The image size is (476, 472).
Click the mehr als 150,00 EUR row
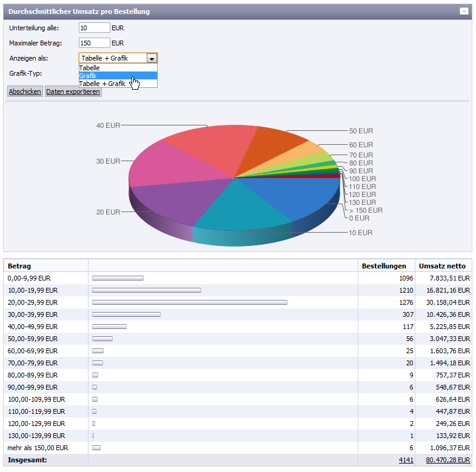click(x=238, y=448)
